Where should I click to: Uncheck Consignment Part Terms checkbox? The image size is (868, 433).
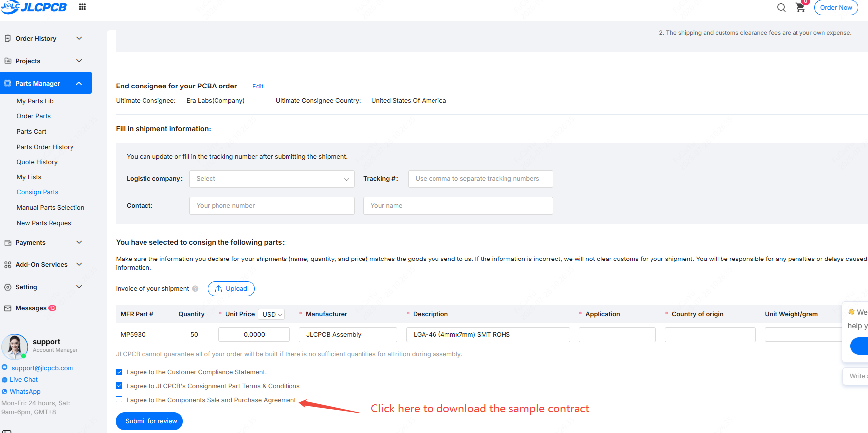[119, 386]
